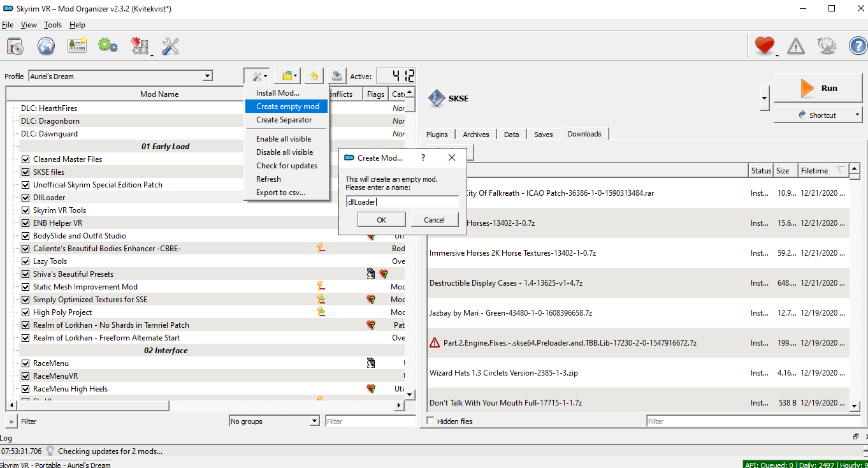Select Create Separator in the menu
Viewport: 868px width, 468px height.
(284, 120)
